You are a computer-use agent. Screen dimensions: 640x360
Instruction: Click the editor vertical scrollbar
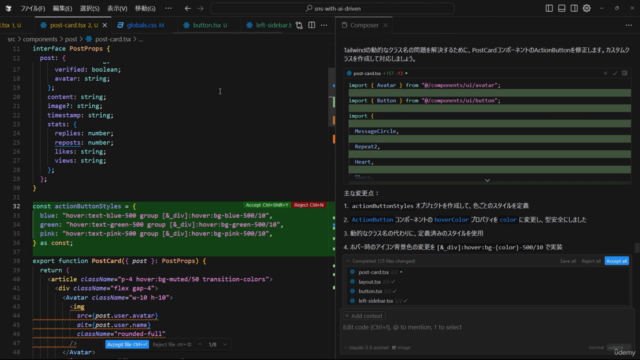(332, 96)
